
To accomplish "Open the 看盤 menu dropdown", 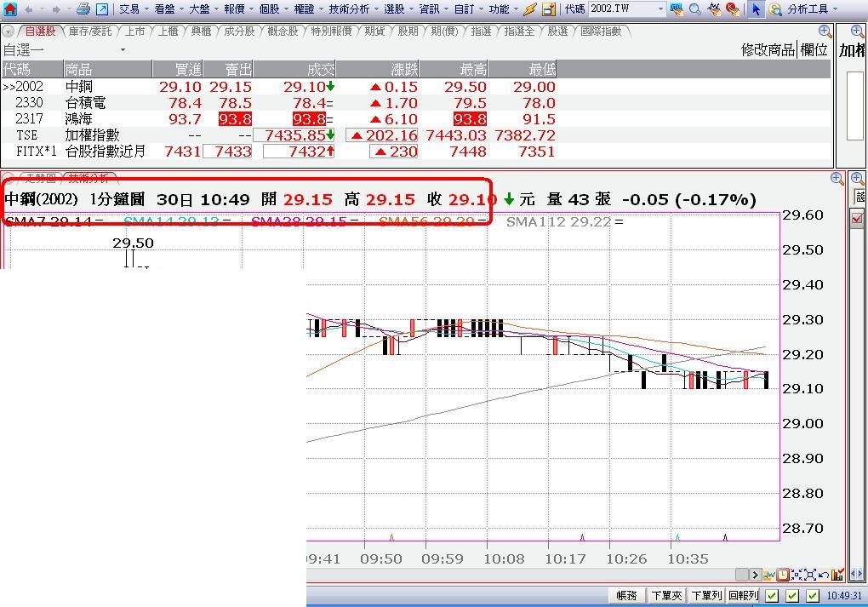I will click(168, 9).
